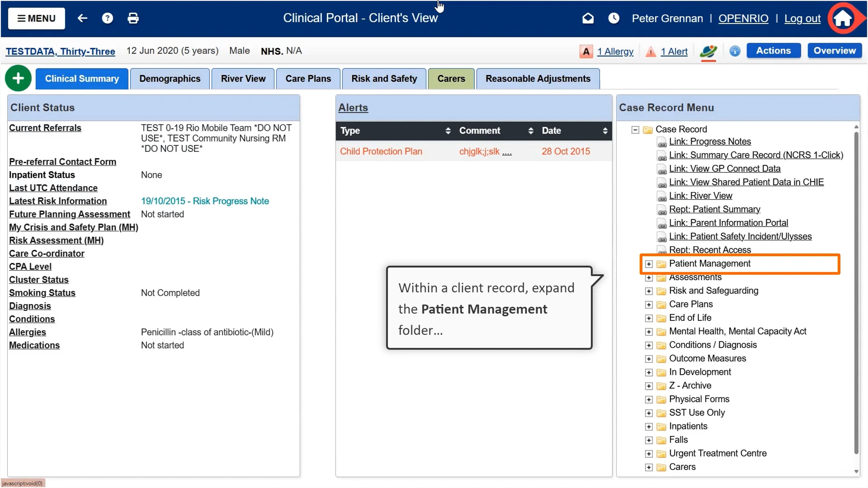Screen dimensions: 868x488
Task: Go to home via house icon
Action: pos(843,18)
